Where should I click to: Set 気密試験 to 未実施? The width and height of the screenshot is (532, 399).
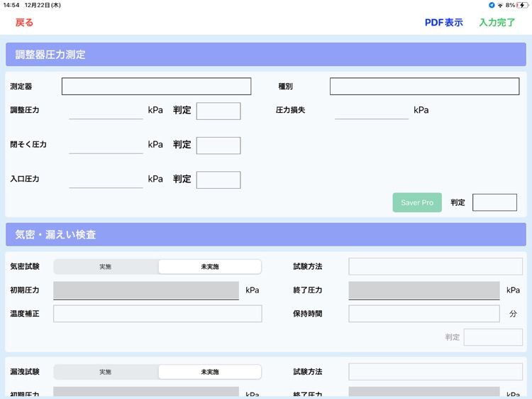tap(210, 266)
